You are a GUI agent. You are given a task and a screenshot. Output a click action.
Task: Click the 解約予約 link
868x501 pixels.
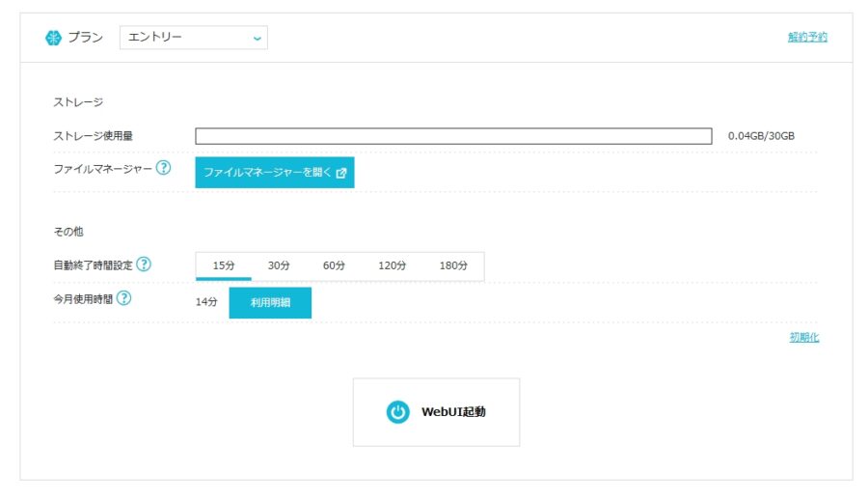click(807, 37)
